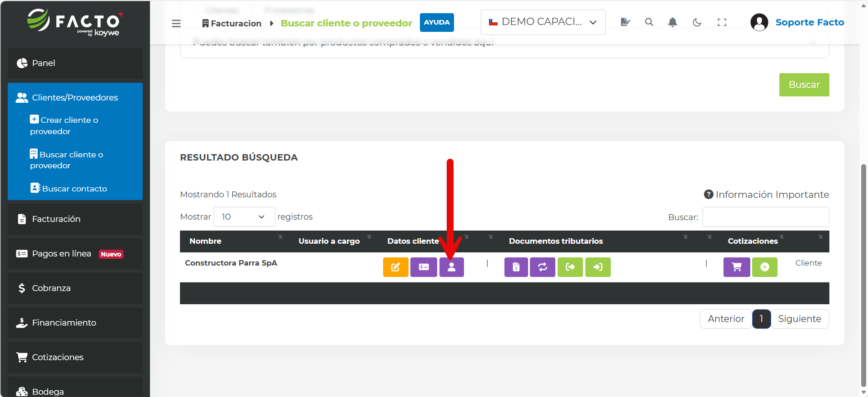Expand Cobranza sidebar menu
Screen dimensions: 868x397
75,288
